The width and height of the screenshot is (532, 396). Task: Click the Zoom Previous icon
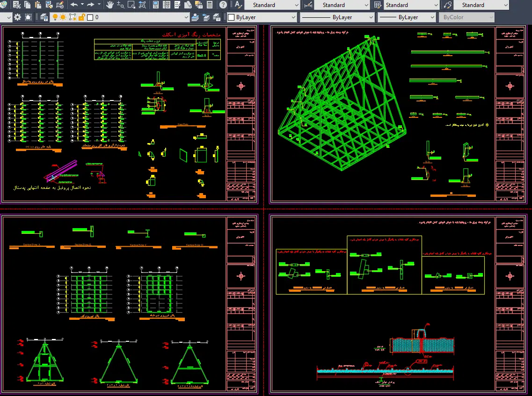coord(142,5)
